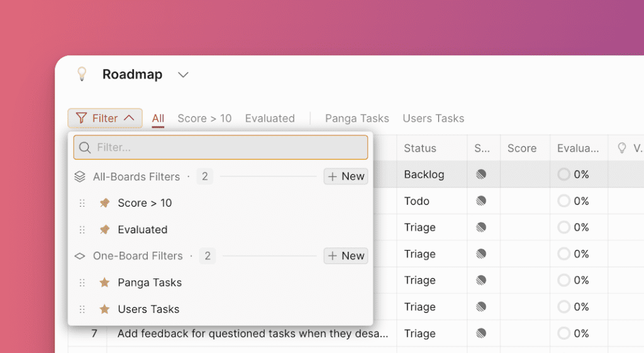The width and height of the screenshot is (644, 353).
Task: Click drag handle of Users Tasks filter
Action: point(82,309)
